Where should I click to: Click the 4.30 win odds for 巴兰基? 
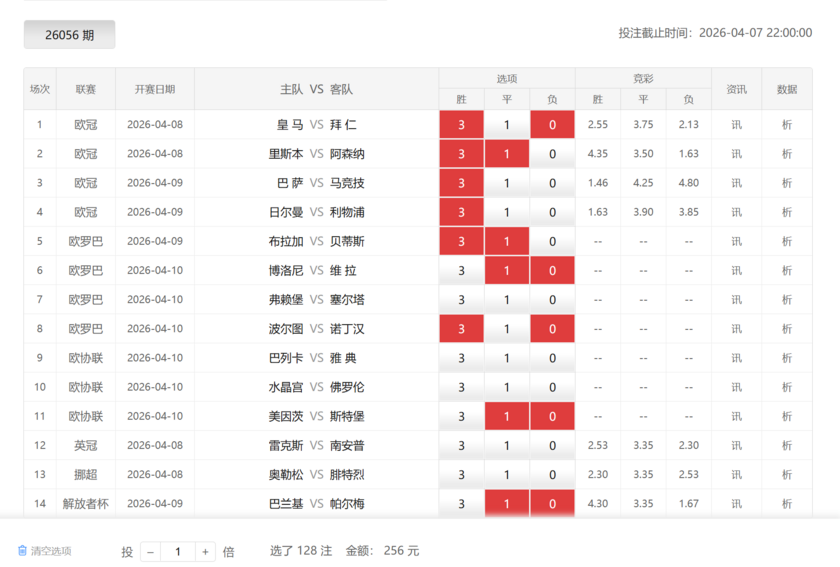[598, 504]
